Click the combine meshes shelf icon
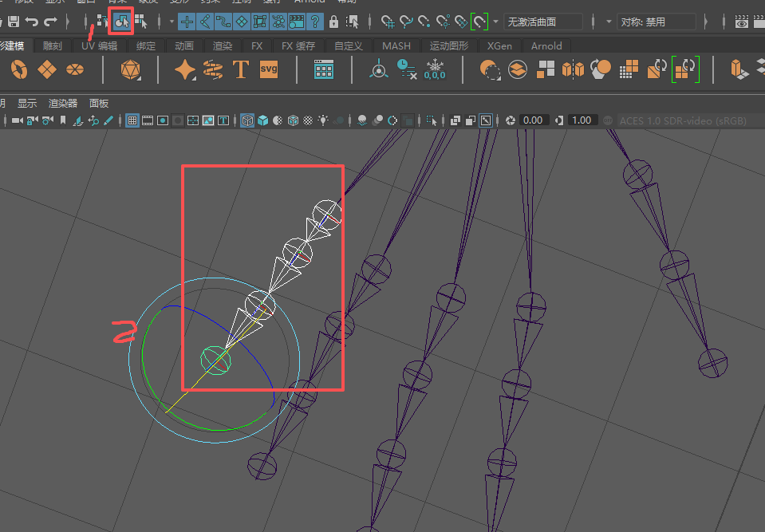Viewport: 765px width, 532px height. (x=518, y=69)
